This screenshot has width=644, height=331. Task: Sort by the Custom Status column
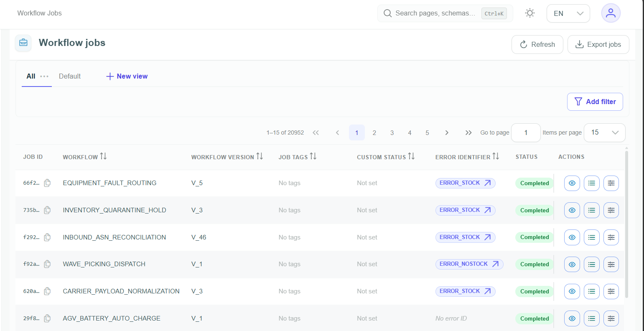pos(411,156)
